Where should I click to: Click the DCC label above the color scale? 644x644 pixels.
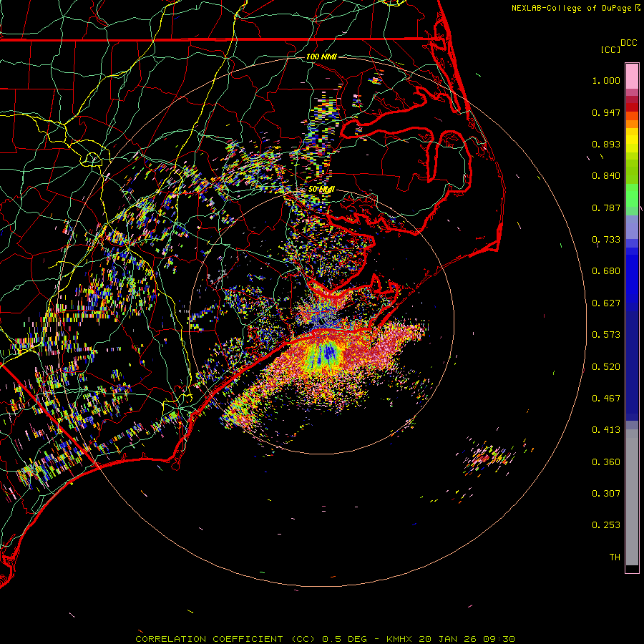coord(628,43)
